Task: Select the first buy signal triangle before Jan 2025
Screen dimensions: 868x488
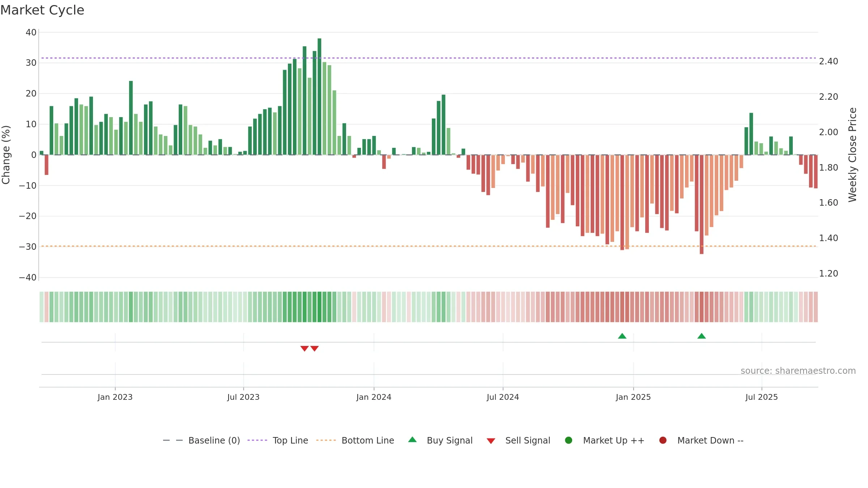Action: [622, 336]
